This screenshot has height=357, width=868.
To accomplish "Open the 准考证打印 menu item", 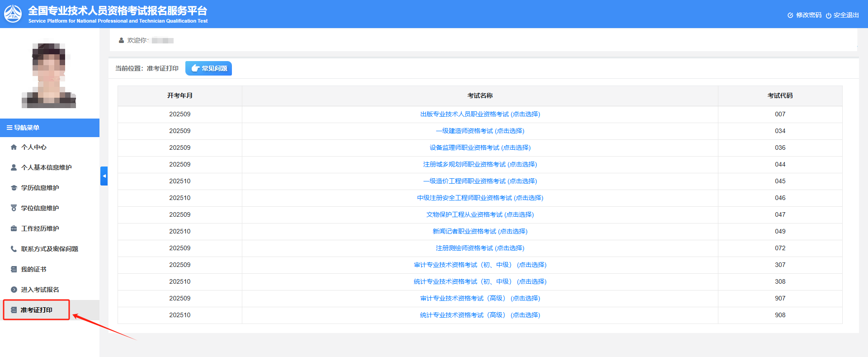I will click(x=36, y=310).
